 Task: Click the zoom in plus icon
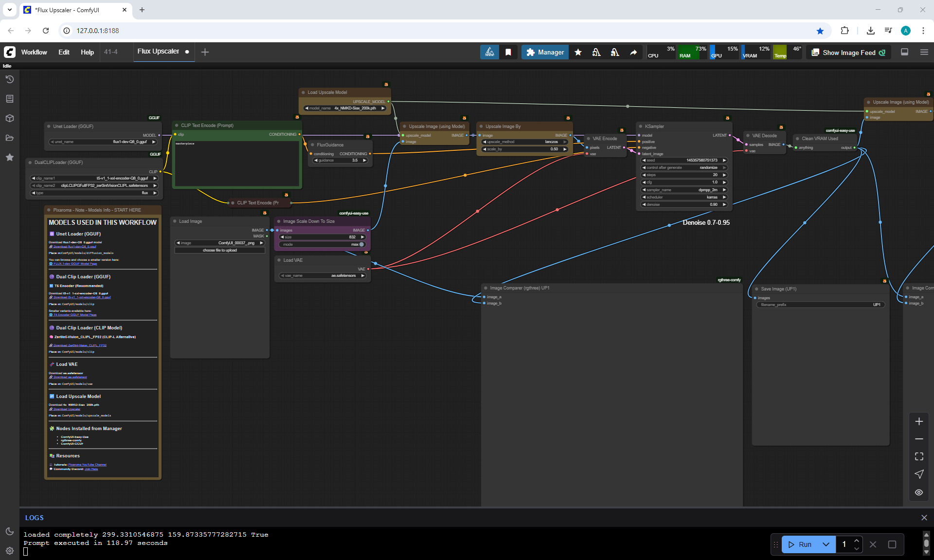pyautogui.click(x=919, y=421)
